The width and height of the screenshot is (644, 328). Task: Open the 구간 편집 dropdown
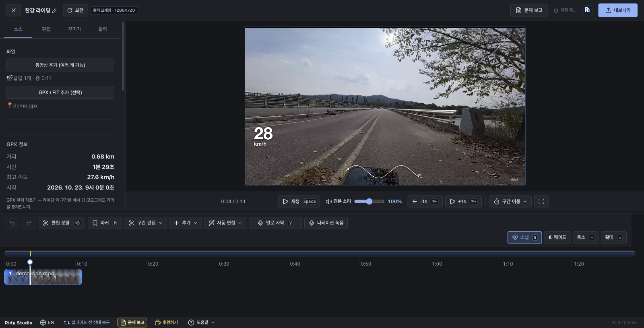tap(146, 223)
